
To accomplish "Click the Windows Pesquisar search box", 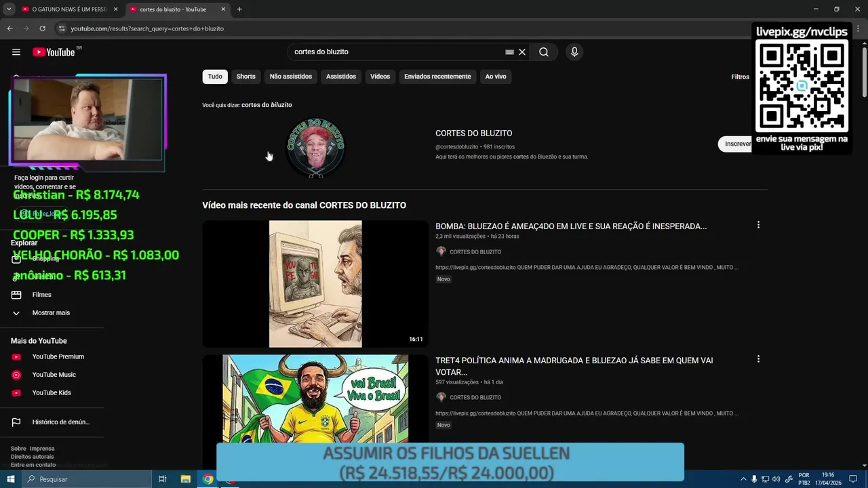I will (x=86, y=479).
